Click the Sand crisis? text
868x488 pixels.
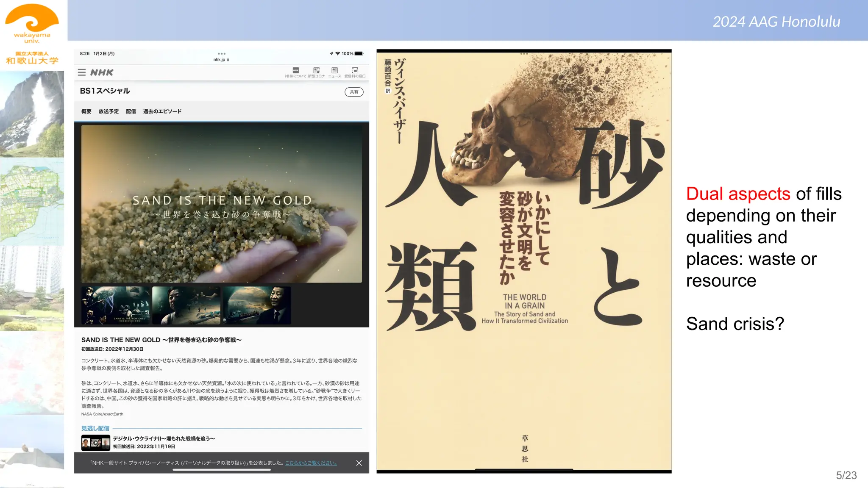(735, 324)
